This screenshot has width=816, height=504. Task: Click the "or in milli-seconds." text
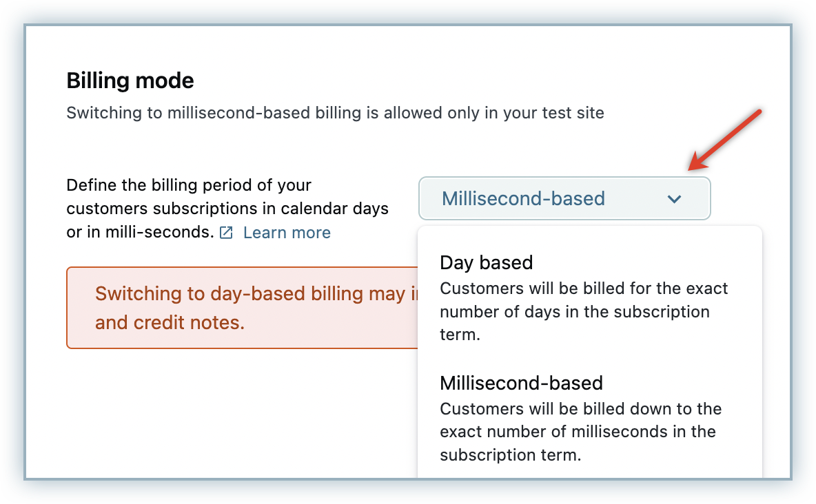[x=140, y=233]
